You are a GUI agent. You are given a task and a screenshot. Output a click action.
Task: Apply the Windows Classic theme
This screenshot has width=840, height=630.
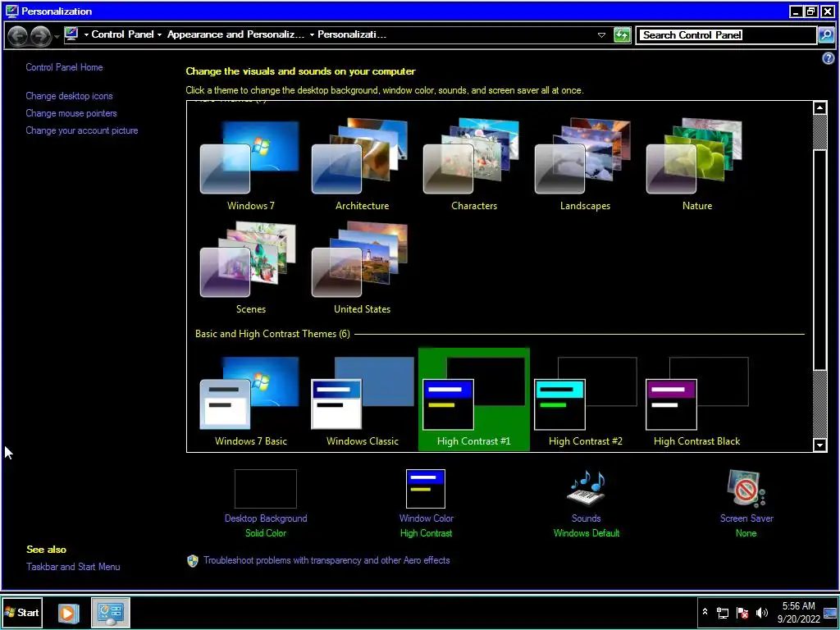(362, 400)
